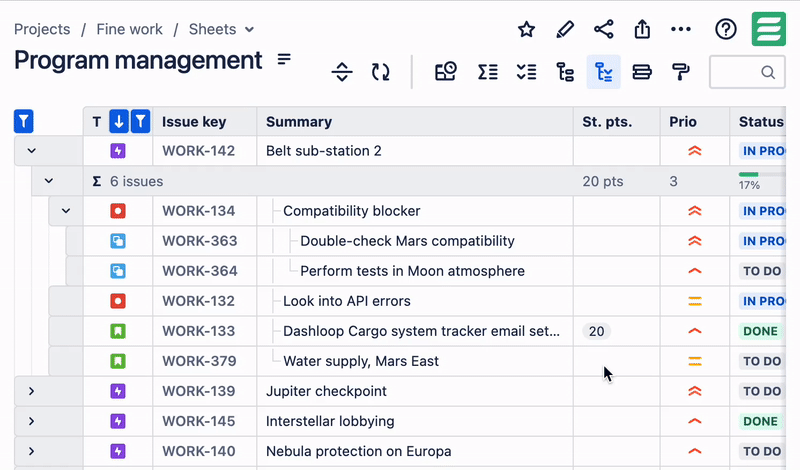The width and height of the screenshot is (800, 470).
Task: Click the export upload icon
Action: coord(642,29)
